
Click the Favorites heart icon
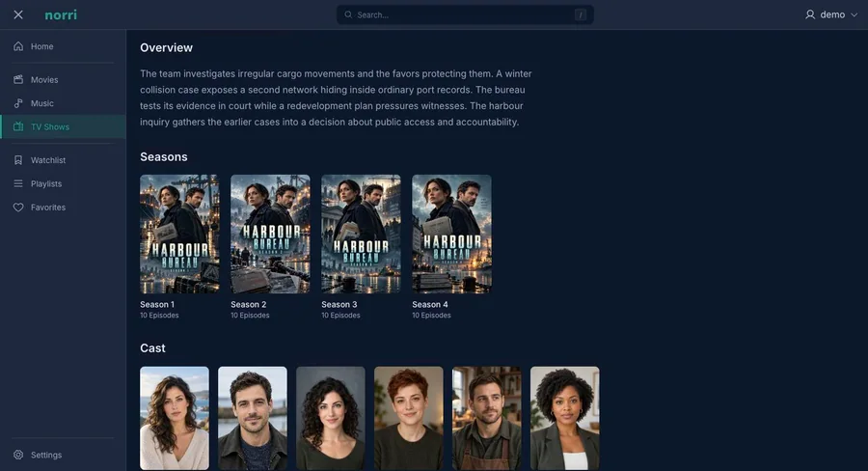18,208
